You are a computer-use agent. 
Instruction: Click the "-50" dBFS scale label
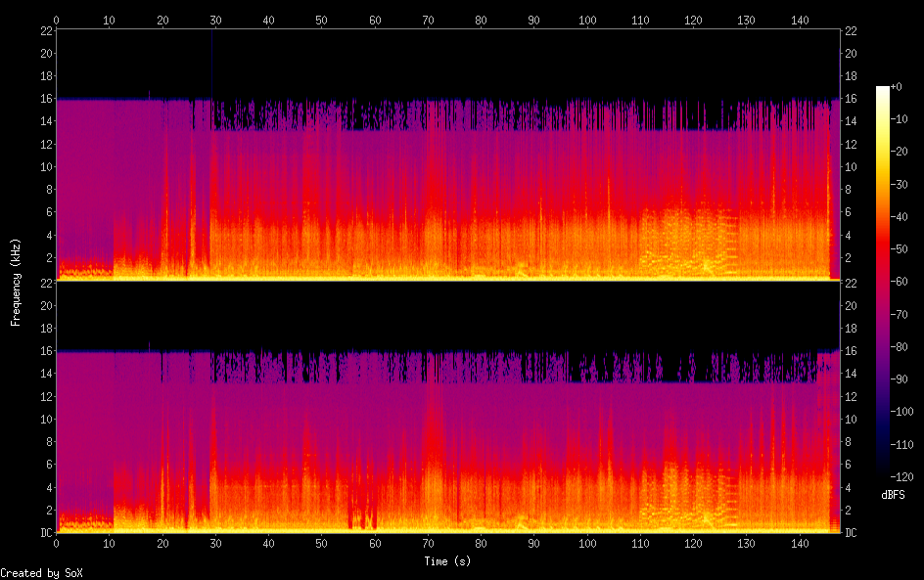(900, 249)
